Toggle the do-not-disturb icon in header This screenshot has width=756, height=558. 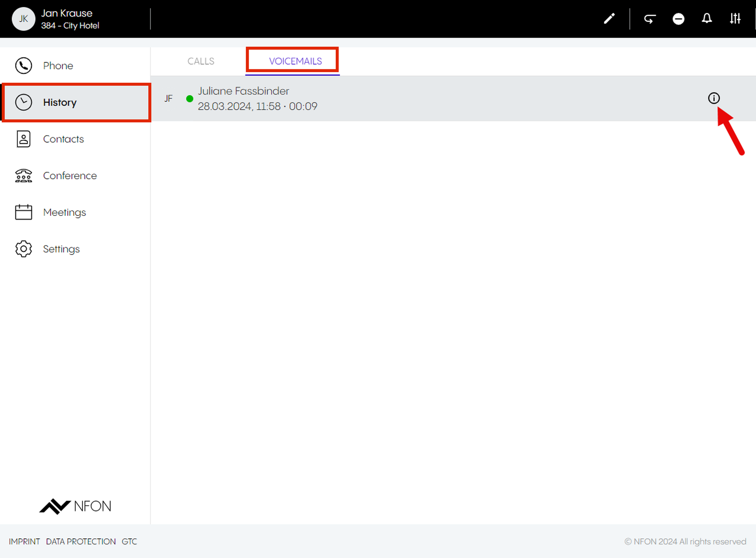coord(678,19)
